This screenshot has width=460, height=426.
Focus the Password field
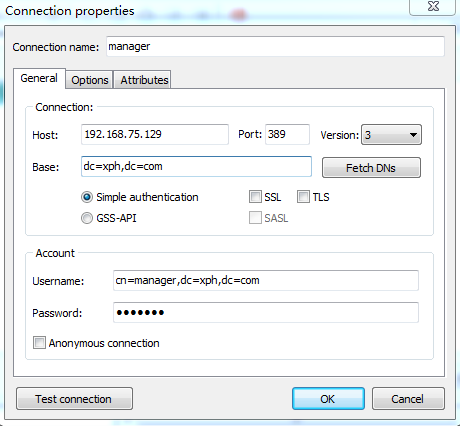pyautogui.click(x=266, y=312)
